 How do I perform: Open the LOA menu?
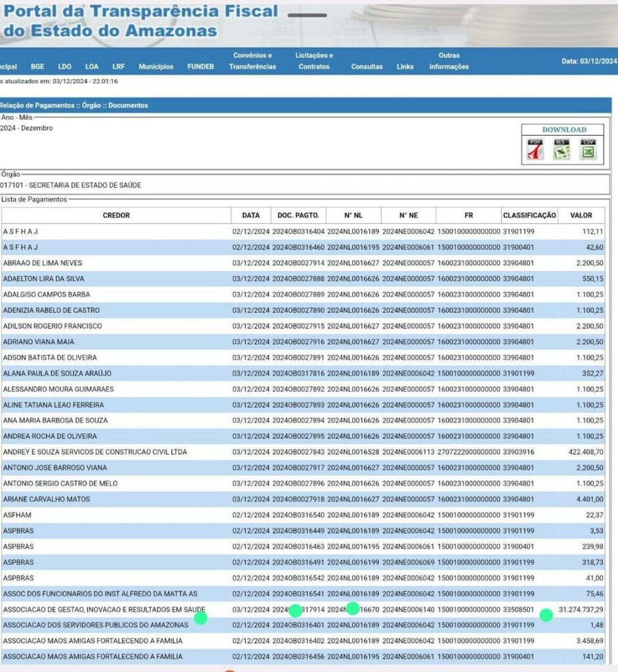click(x=92, y=66)
